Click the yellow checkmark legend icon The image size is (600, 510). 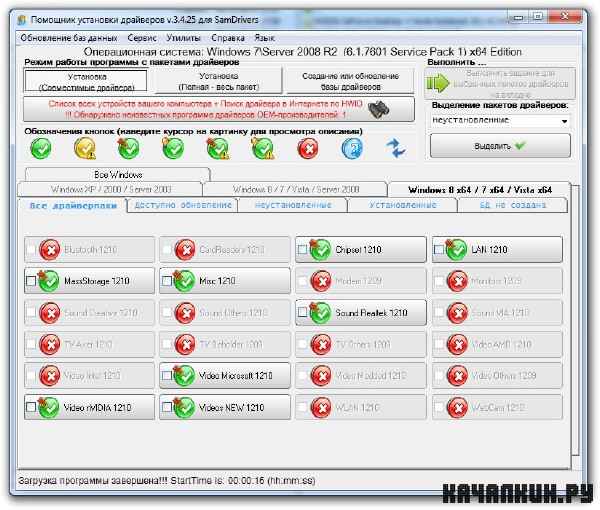85,148
